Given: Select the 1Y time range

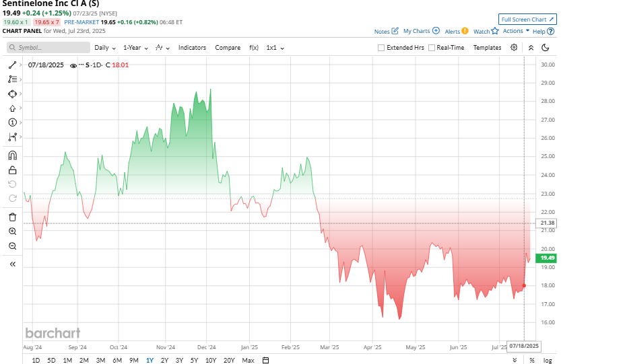Looking at the screenshot, I should click(150, 360).
